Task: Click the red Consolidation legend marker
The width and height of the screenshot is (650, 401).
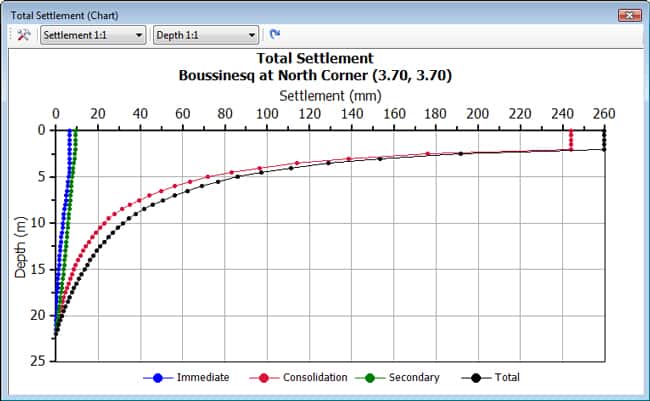Action: pos(264,378)
